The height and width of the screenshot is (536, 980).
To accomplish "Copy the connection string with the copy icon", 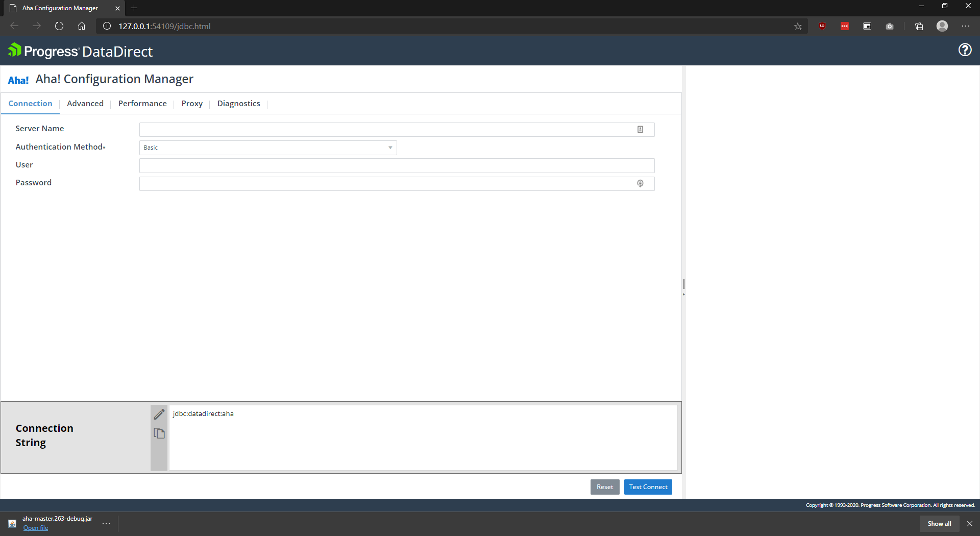I will pos(159,433).
